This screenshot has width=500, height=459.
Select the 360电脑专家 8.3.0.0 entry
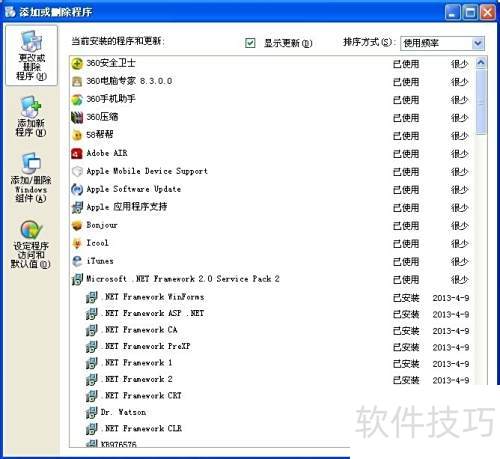pyautogui.click(x=129, y=81)
